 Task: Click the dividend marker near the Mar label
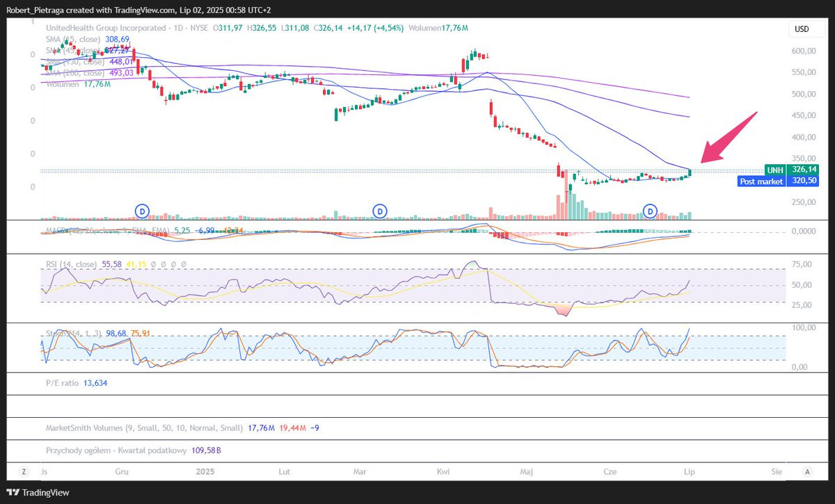(380, 210)
